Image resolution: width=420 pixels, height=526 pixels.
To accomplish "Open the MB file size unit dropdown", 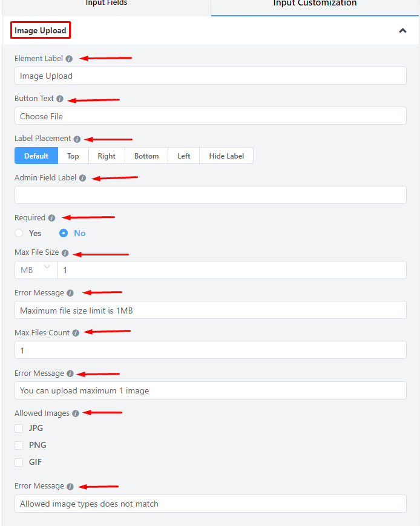I will coord(36,270).
